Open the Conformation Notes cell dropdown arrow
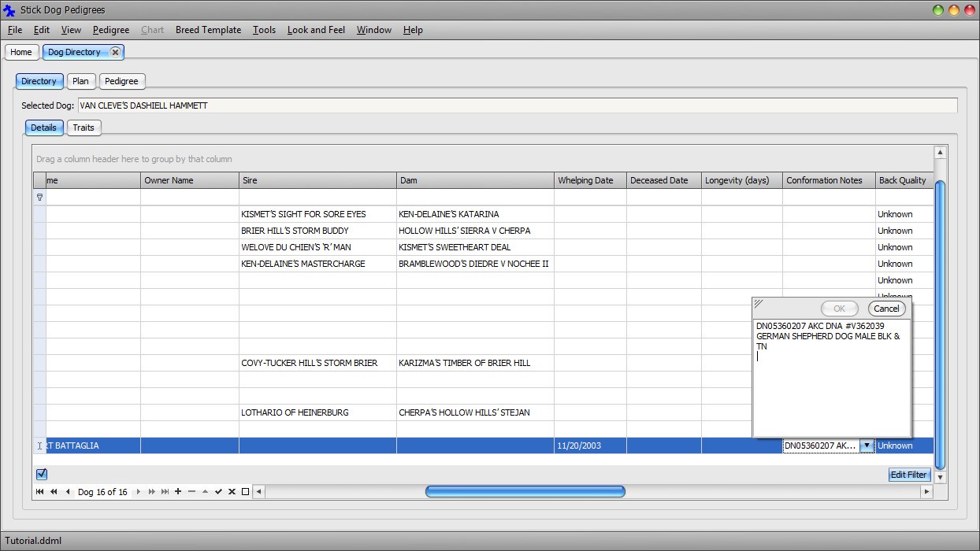The height and width of the screenshot is (551, 980). (x=867, y=446)
